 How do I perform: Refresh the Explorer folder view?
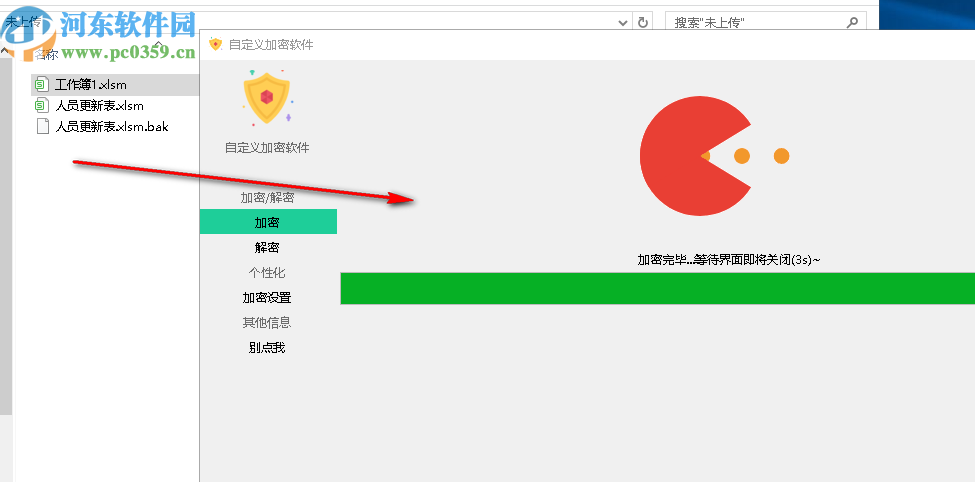coord(642,23)
